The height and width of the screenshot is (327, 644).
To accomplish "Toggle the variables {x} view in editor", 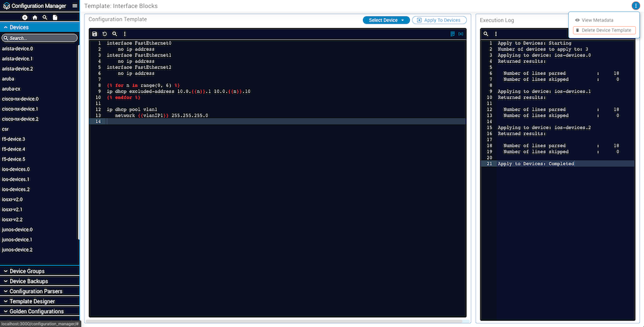I will (461, 34).
